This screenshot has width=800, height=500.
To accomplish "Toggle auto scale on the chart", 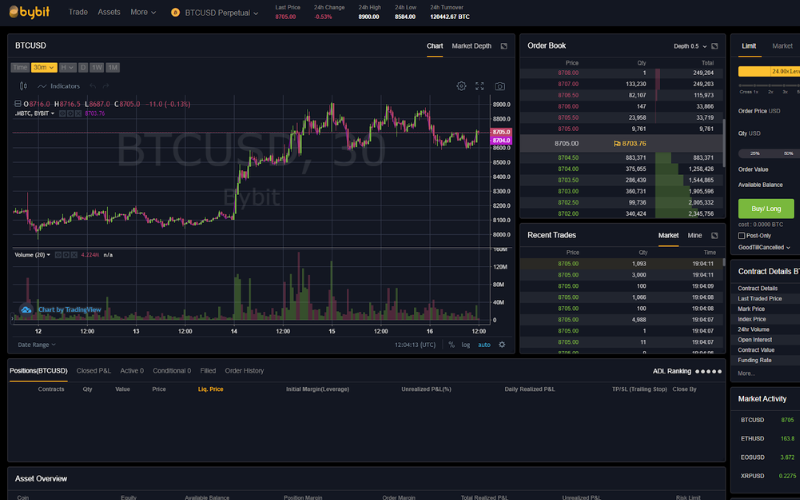I will point(484,344).
